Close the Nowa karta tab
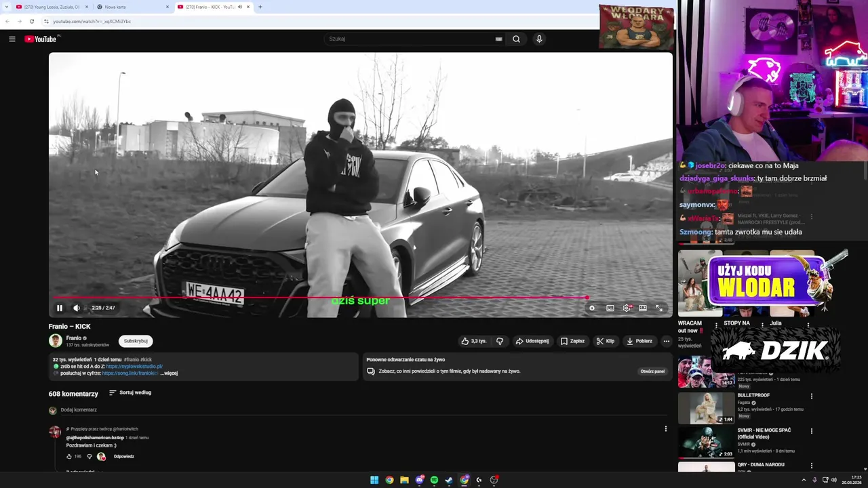The width and height of the screenshot is (868, 488). [167, 7]
